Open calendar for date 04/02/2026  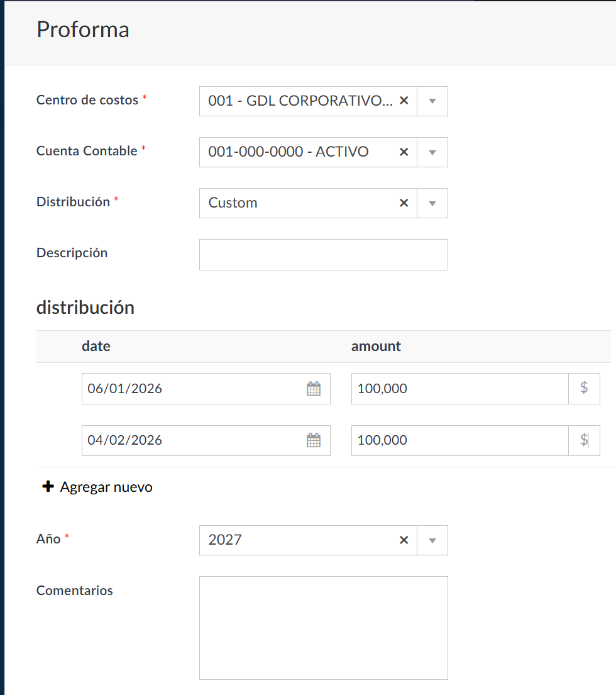[x=314, y=440]
